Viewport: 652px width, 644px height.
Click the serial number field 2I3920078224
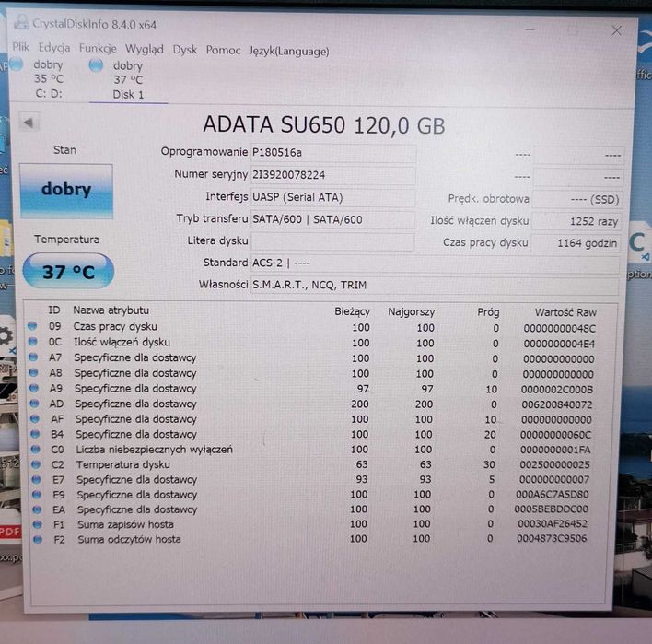(333, 175)
